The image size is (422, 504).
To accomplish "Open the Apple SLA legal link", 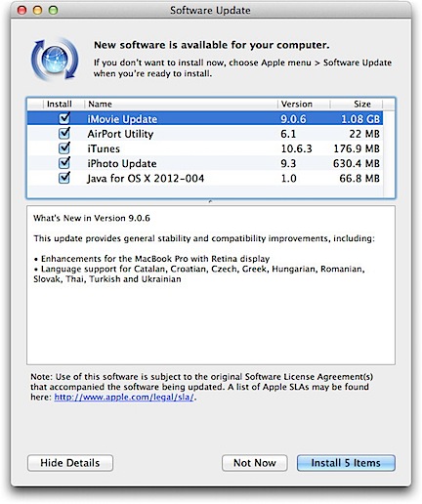I will click(124, 398).
